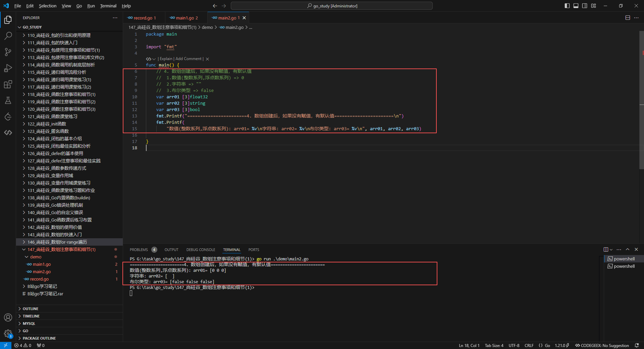Select the first powershell terminal
The height and width of the screenshot is (349, 644).
[x=624, y=259]
